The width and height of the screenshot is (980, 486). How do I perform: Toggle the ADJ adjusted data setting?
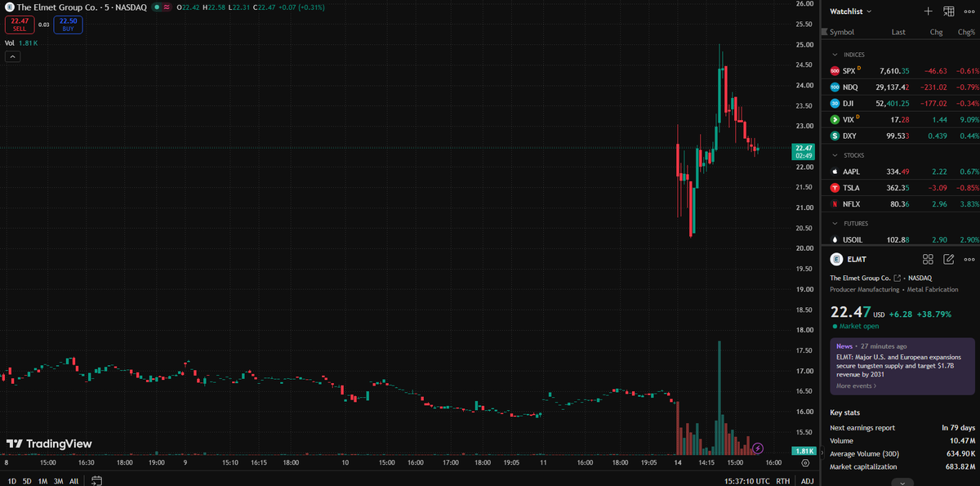[807, 481]
